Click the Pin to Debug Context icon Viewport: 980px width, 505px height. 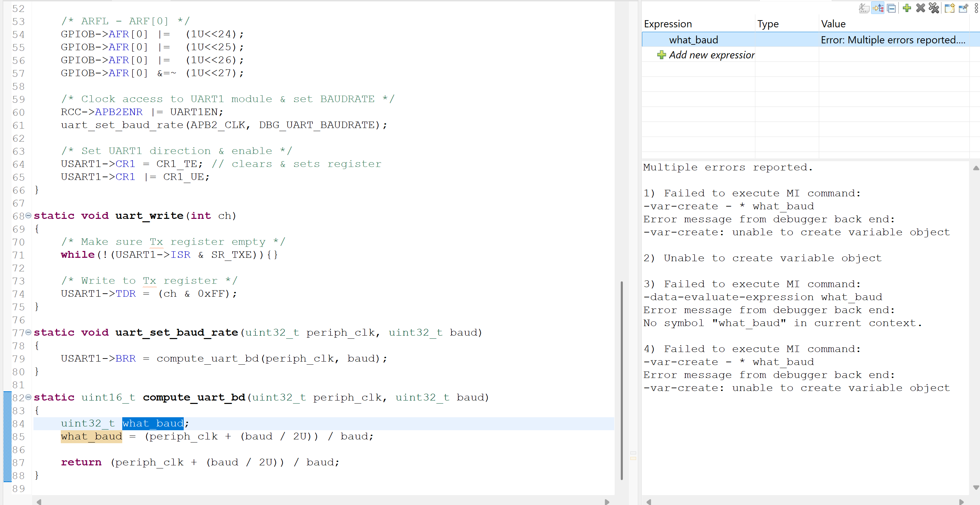[x=963, y=8]
